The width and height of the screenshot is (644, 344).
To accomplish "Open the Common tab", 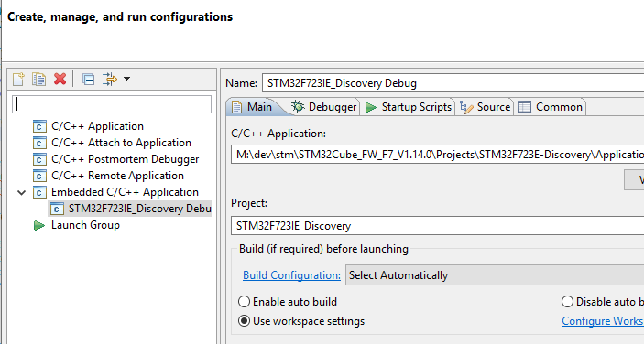I will pos(551,107).
